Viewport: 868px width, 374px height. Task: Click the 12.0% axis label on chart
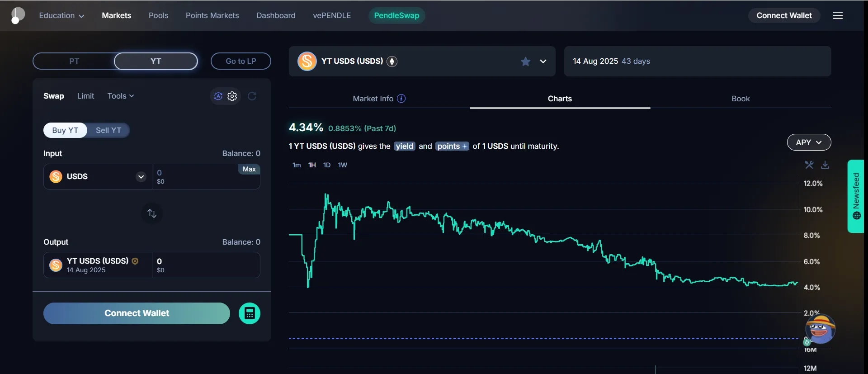813,183
